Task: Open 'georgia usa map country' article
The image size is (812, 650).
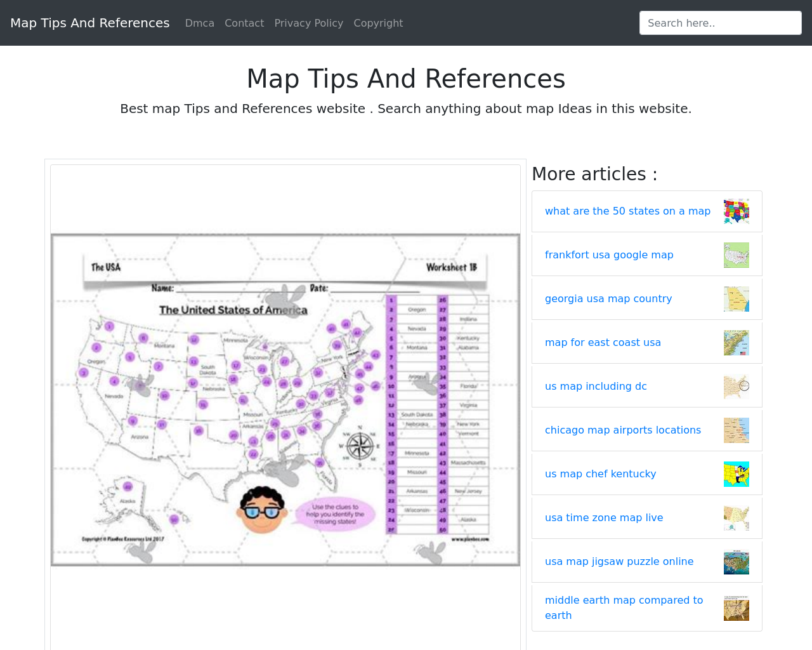Action: [x=608, y=299]
